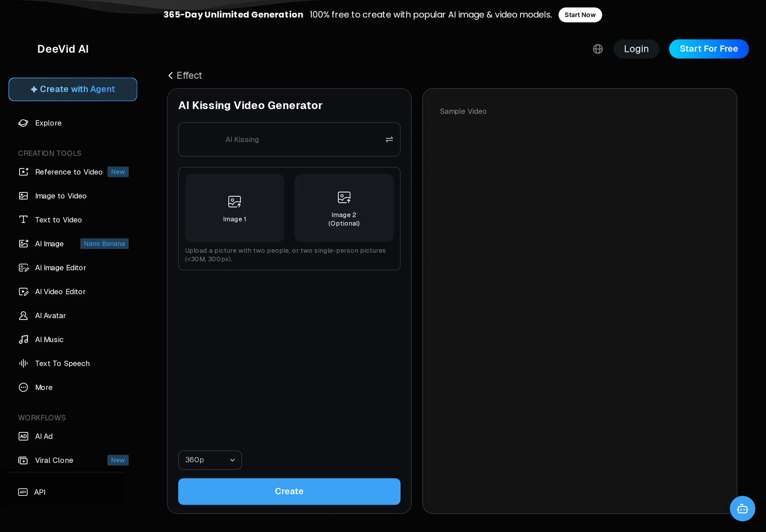Click the AI Ad icon
This screenshot has height=532, width=766.
click(23, 436)
